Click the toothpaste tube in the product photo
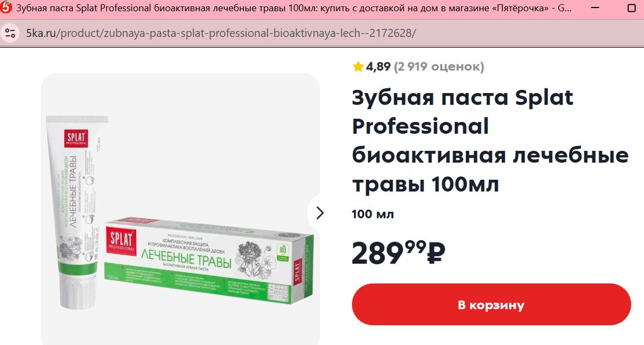 77,212
